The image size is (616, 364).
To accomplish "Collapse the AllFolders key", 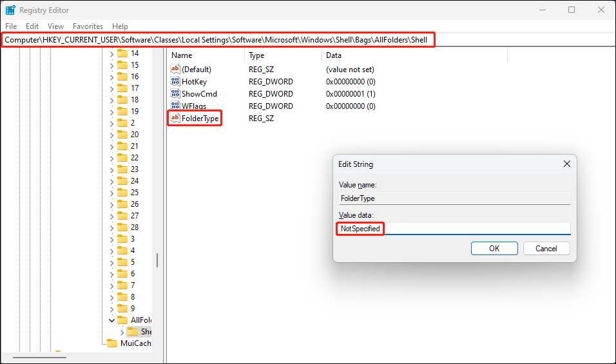I will (111, 320).
